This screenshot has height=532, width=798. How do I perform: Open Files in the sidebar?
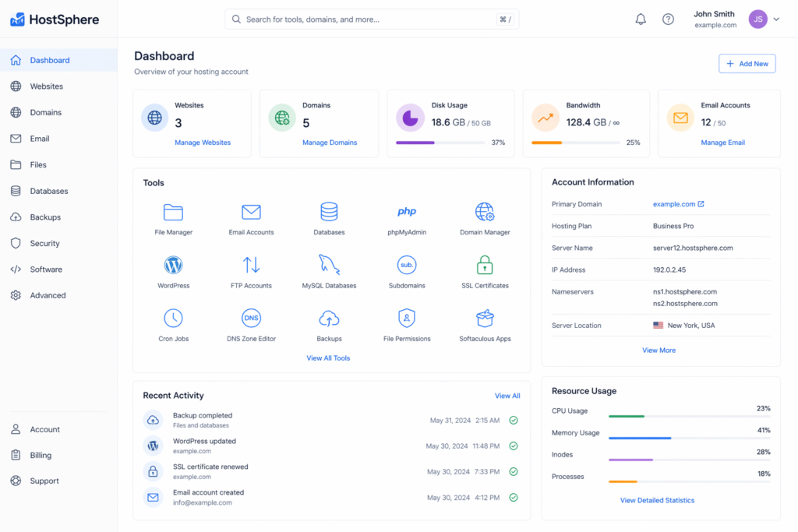coord(58,165)
